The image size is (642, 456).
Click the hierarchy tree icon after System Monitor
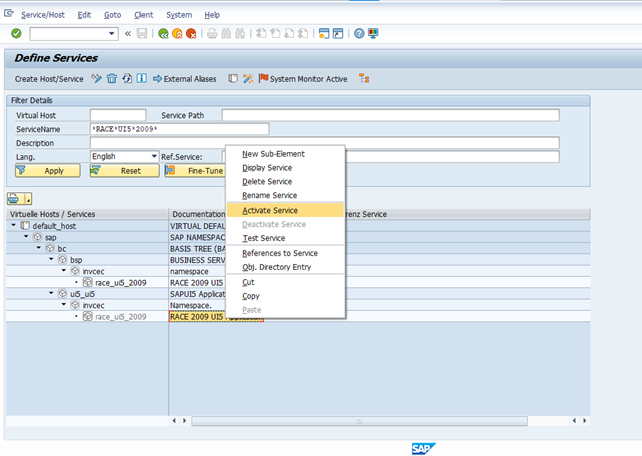(365, 78)
